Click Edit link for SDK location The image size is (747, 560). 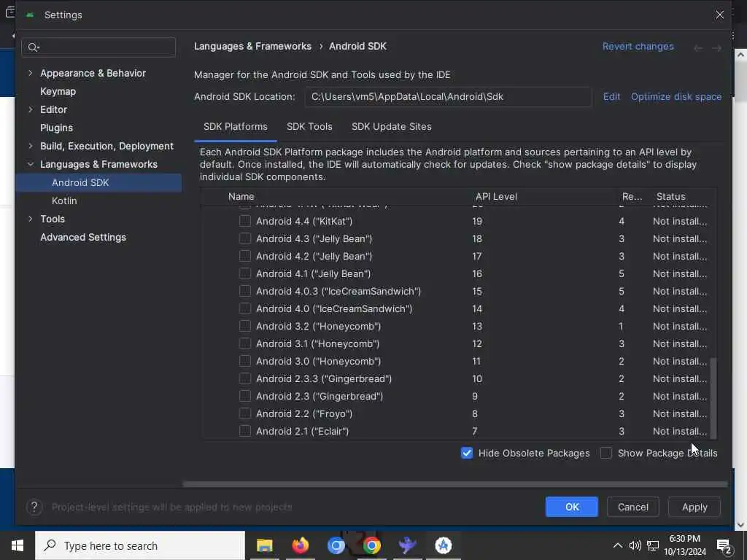point(612,97)
